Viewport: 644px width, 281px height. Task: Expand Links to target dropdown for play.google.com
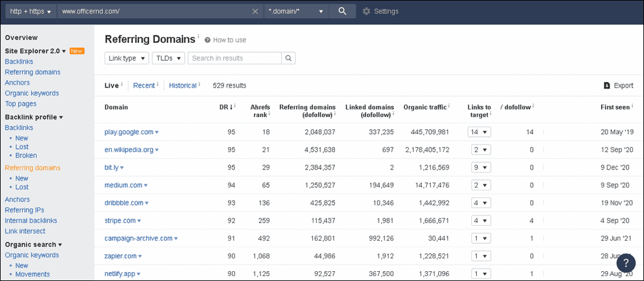click(x=479, y=132)
